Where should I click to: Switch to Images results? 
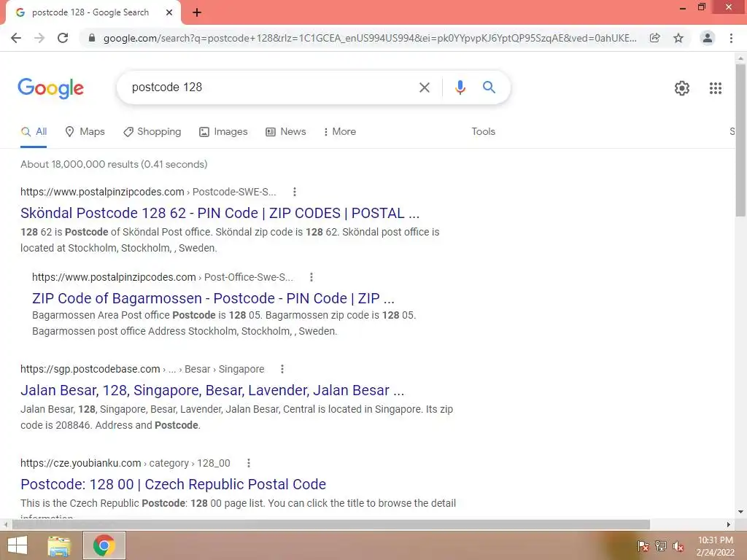coord(223,132)
